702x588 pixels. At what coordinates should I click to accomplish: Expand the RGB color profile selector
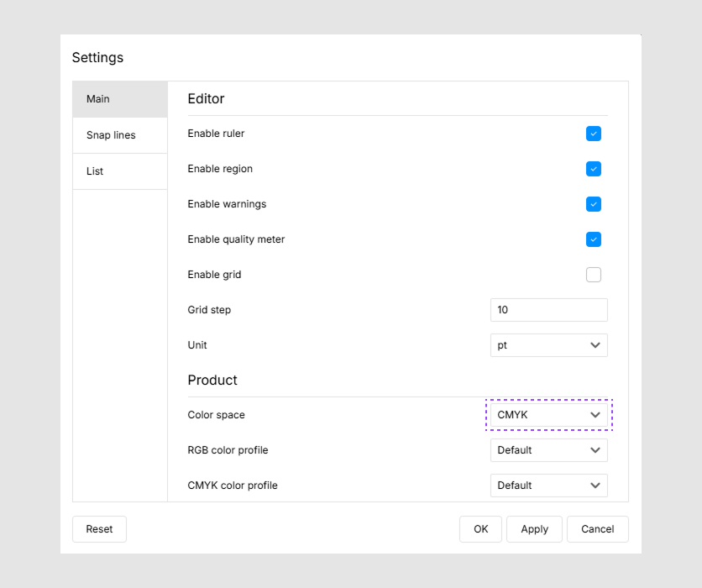[548, 450]
